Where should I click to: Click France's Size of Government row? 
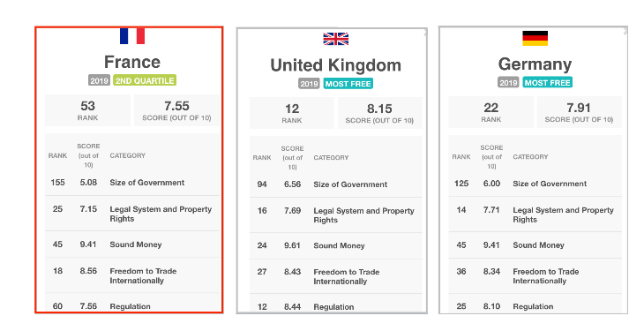point(132,183)
